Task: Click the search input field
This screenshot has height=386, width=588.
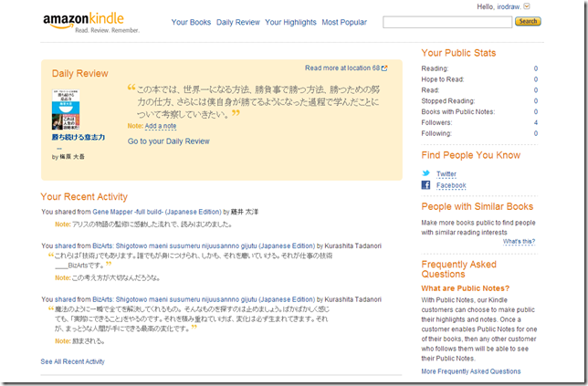Action: click(x=447, y=22)
